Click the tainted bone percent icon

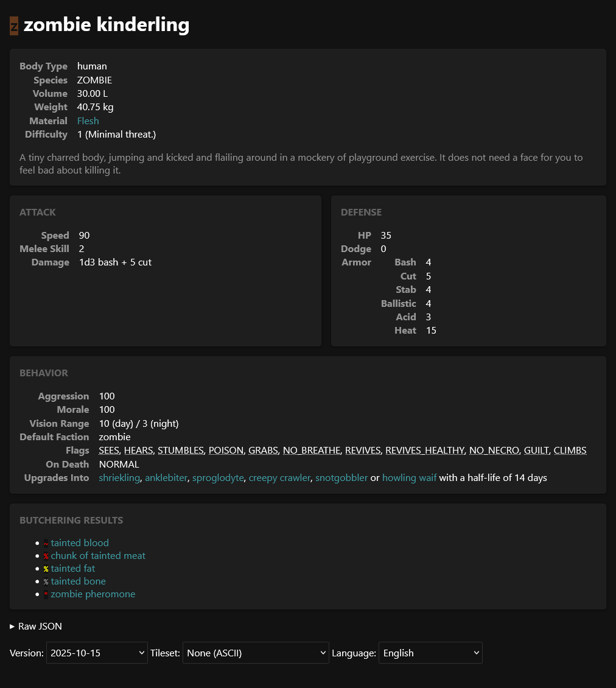click(46, 582)
